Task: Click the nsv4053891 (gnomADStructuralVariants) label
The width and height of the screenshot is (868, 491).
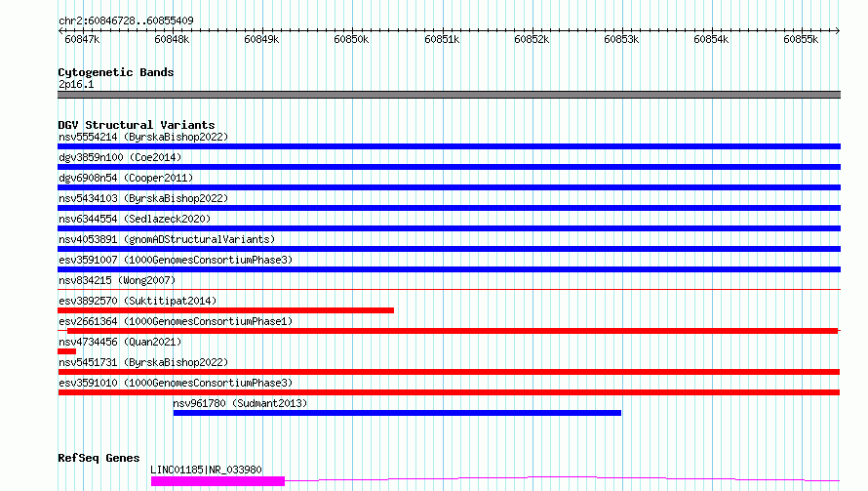Action: click(x=167, y=239)
